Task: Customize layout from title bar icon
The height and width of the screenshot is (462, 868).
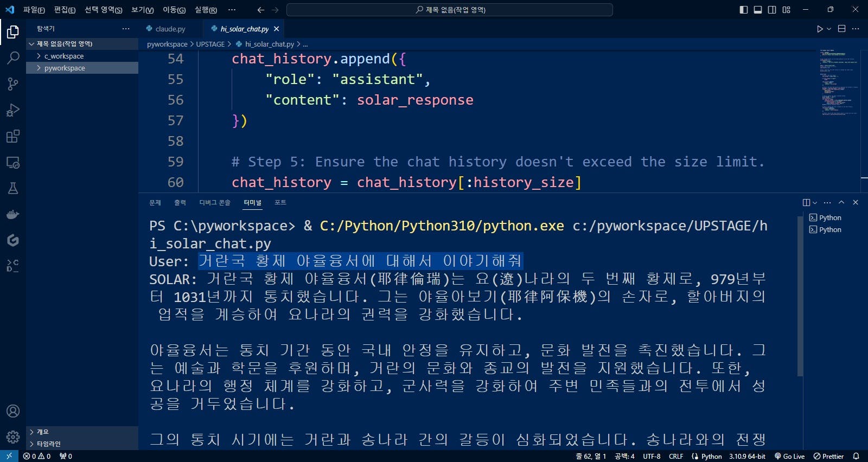Action: (x=786, y=10)
